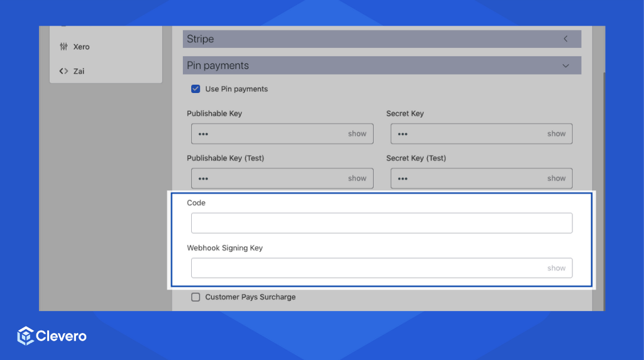Click the Customer Pays Surcharge label
Viewport: 644px width, 360px height.
(250, 297)
